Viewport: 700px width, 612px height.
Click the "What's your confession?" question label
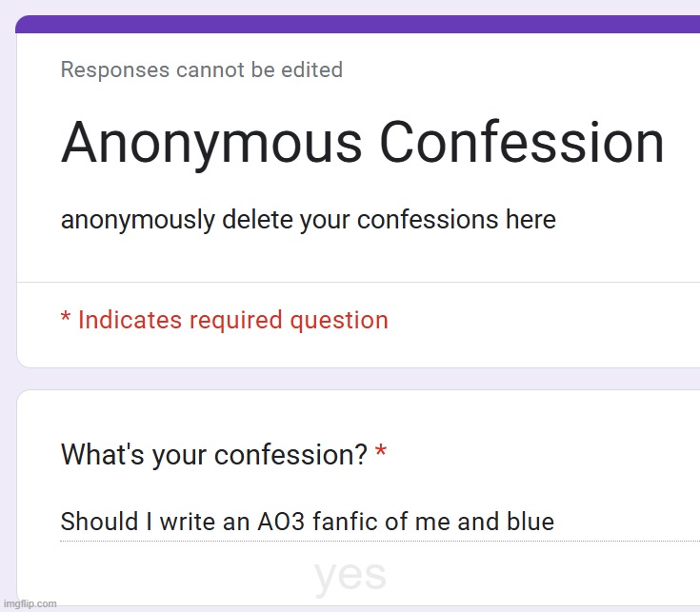pyautogui.click(x=213, y=455)
